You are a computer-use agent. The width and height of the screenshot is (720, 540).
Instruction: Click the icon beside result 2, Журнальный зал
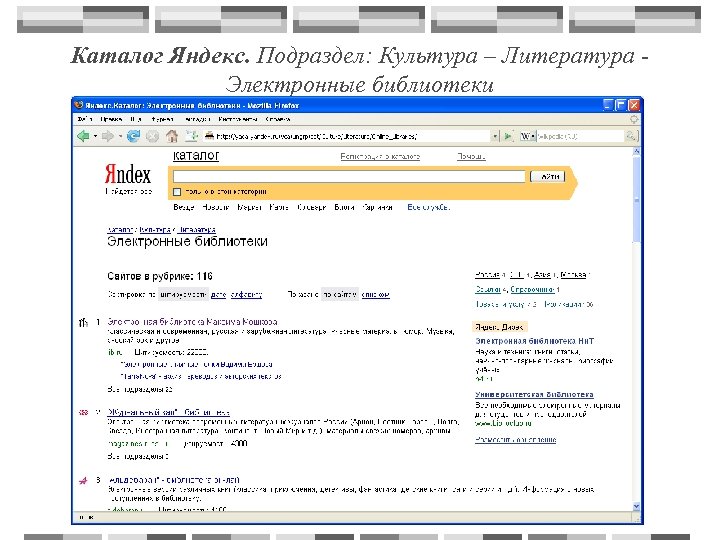(x=83, y=412)
